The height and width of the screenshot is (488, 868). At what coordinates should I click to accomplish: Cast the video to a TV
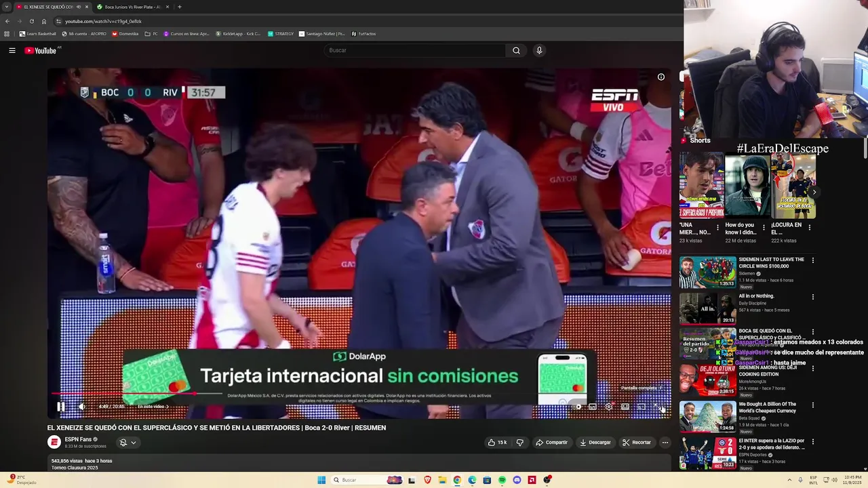pos(642,407)
